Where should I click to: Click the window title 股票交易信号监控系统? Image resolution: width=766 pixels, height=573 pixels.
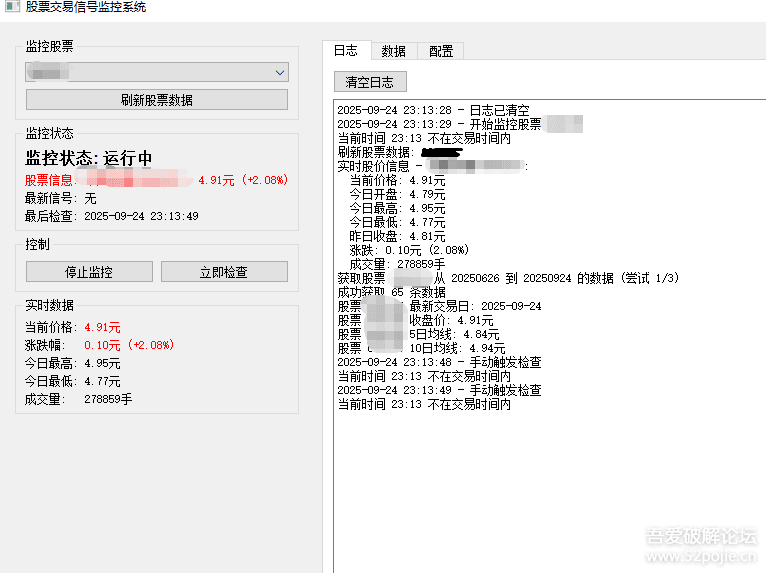(x=86, y=7)
